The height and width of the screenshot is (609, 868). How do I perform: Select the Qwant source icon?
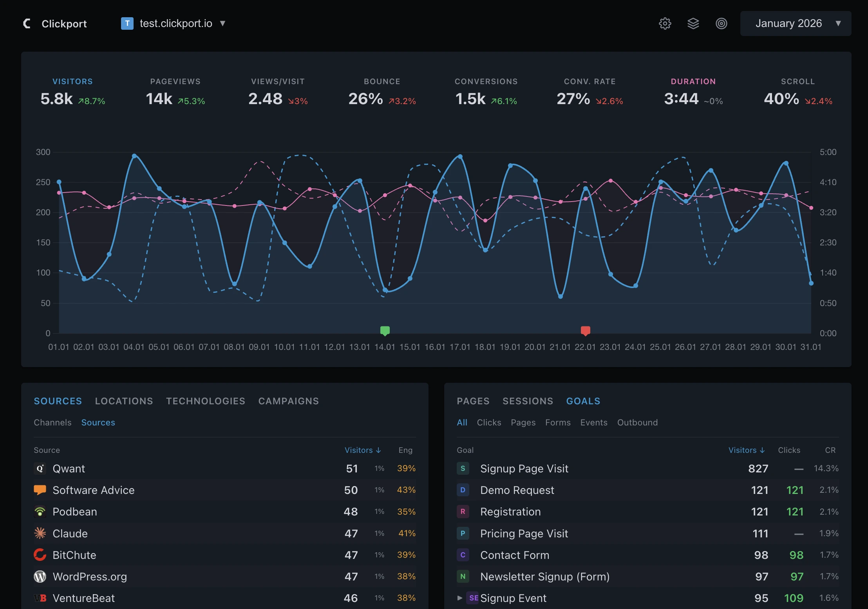40,468
